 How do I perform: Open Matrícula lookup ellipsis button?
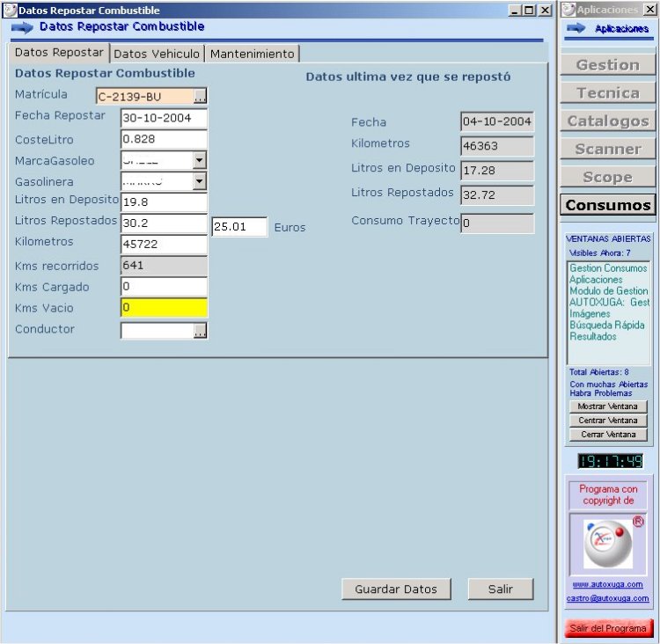pyautogui.click(x=200, y=97)
